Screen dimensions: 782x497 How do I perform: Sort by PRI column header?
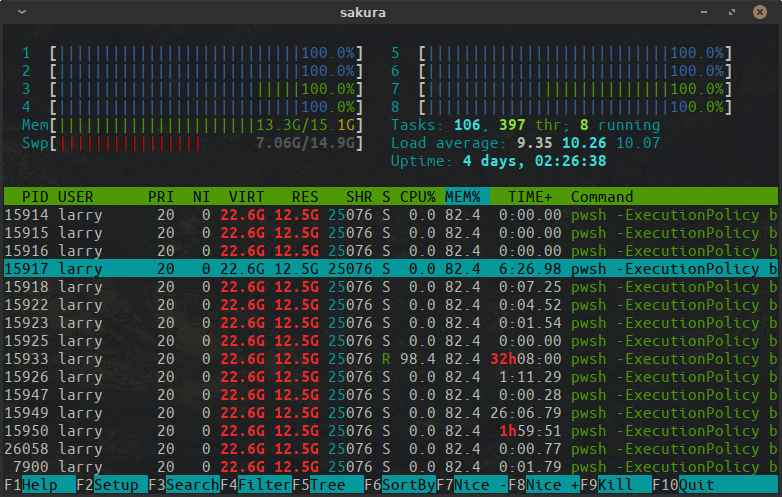tap(161, 196)
